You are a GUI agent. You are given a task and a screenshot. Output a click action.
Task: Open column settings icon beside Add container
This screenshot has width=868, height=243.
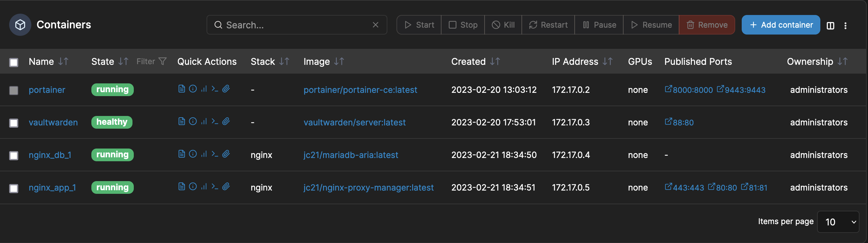pyautogui.click(x=830, y=25)
